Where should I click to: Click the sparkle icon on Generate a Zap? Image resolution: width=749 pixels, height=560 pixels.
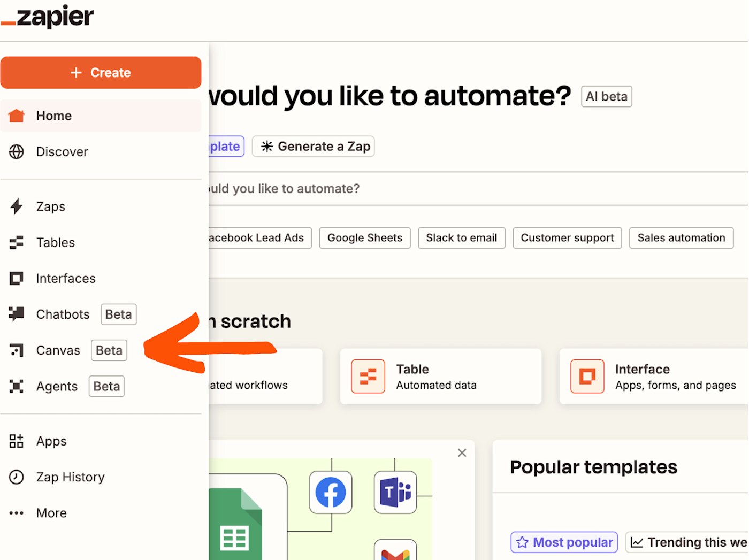point(267,147)
